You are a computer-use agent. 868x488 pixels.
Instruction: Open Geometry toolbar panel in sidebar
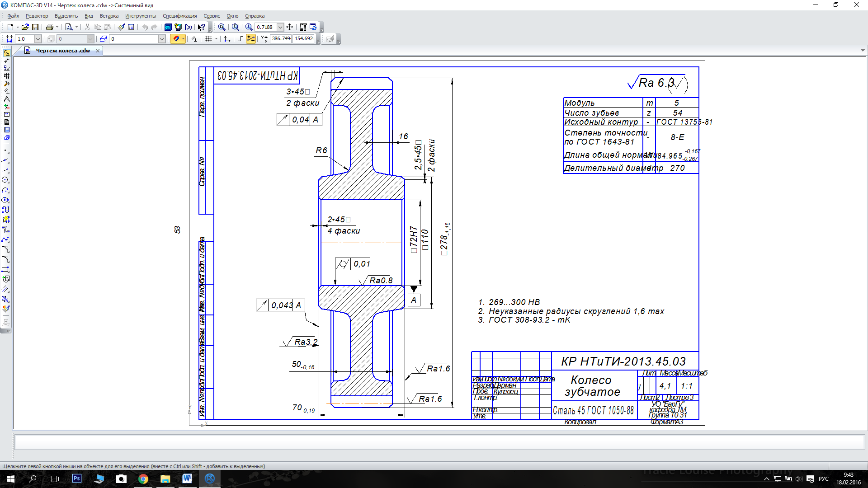pyautogui.click(x=7, y=52)
